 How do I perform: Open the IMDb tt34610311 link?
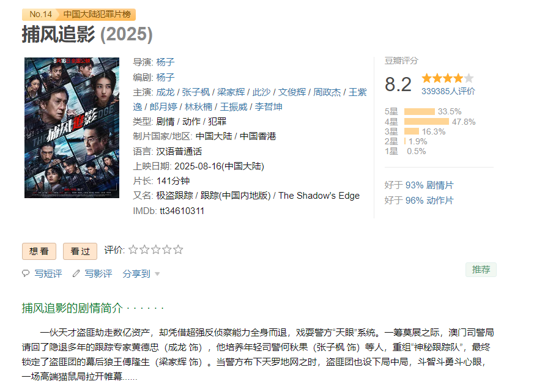coord(182,211)
